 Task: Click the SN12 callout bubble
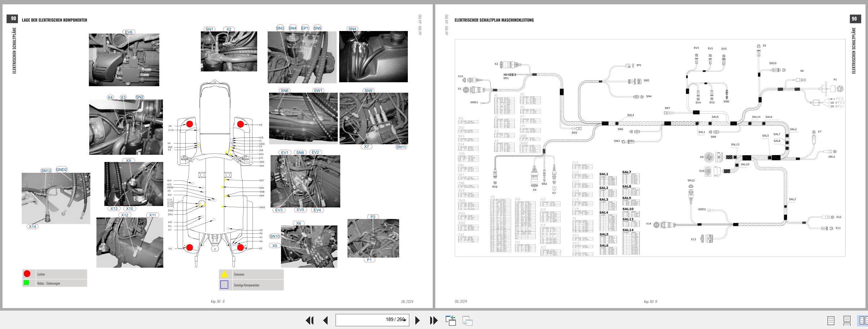[46, 171]
